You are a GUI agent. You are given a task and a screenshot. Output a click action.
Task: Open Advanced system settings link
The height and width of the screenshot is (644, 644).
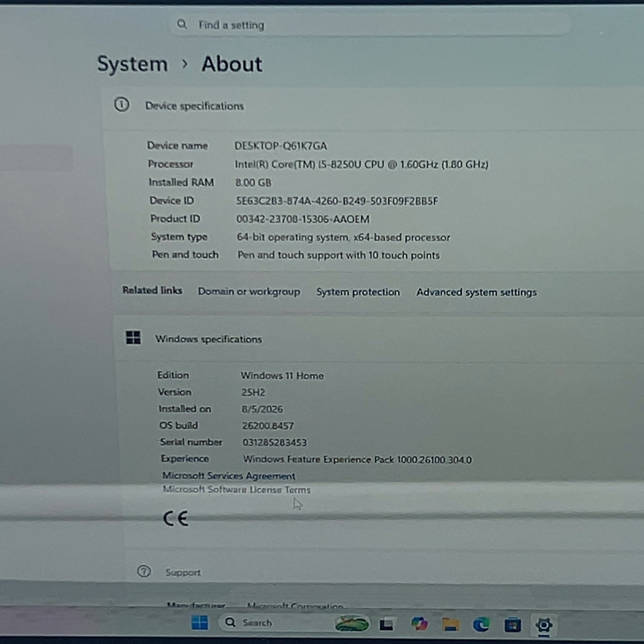(x=477, y=292)
